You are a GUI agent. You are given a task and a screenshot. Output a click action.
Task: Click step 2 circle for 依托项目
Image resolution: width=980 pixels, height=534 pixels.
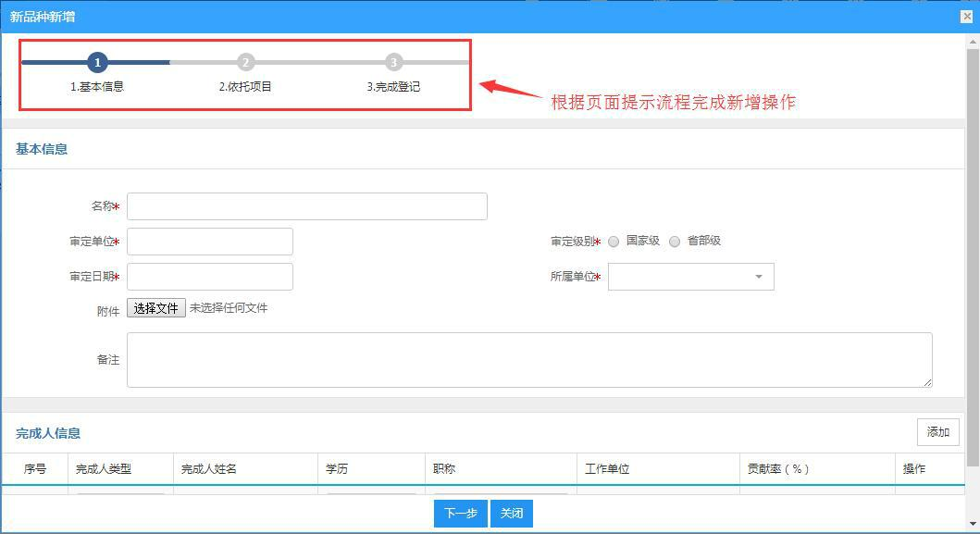click(x=245, y=63)
